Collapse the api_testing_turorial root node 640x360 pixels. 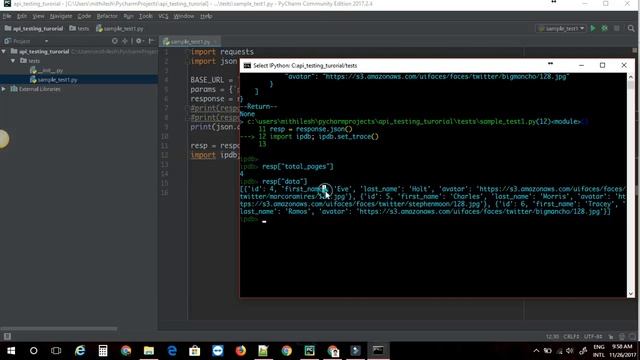[x=4, y=51]
